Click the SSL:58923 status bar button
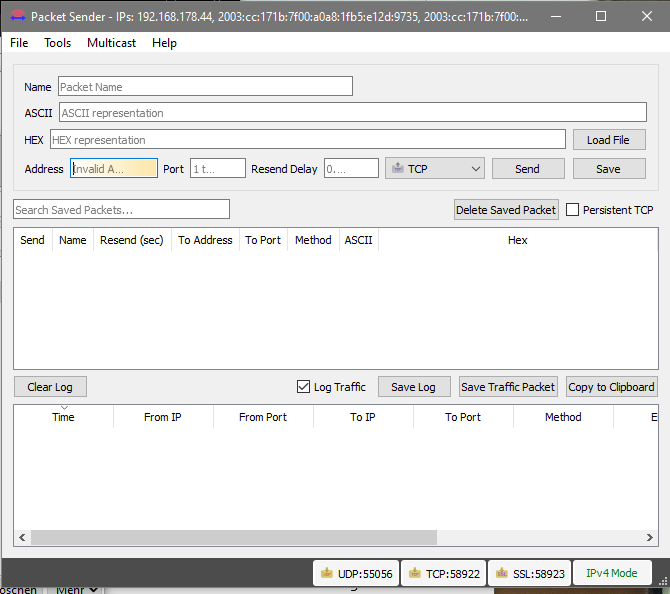The width and height of the screenshot is (670, 594). pyautogui.click(x=529, y=573)
